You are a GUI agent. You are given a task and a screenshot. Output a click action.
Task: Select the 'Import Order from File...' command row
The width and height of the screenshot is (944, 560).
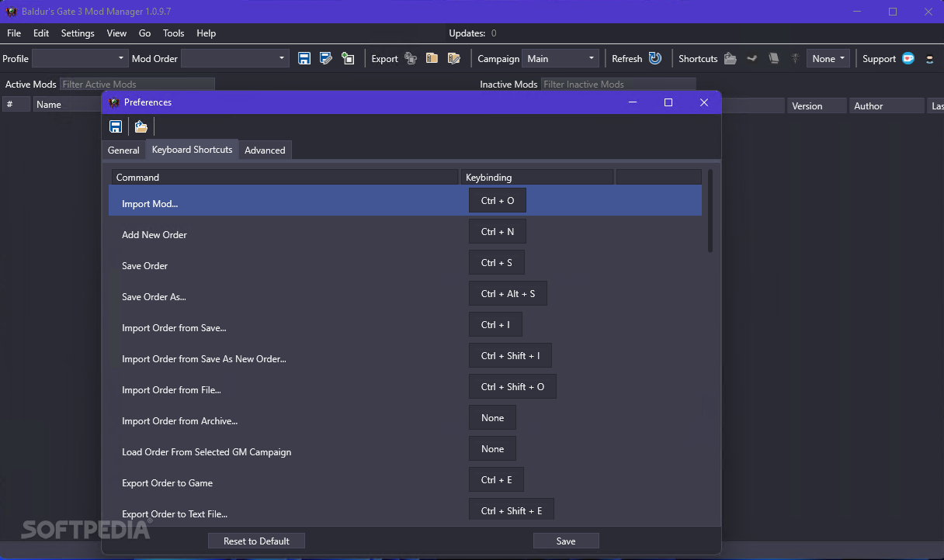pos(405,386)
